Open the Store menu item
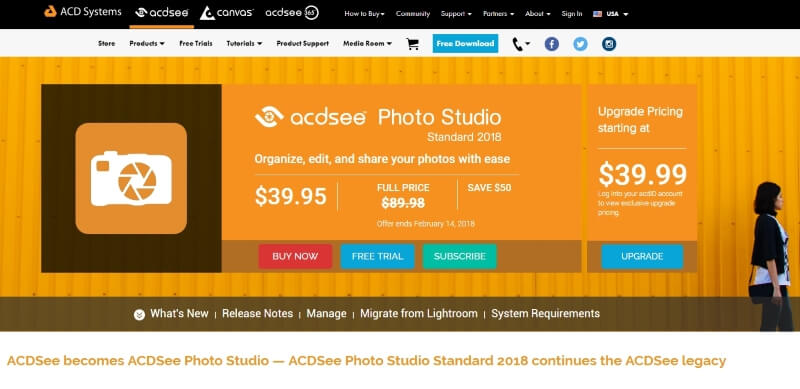800x389 pixels. 107,44
